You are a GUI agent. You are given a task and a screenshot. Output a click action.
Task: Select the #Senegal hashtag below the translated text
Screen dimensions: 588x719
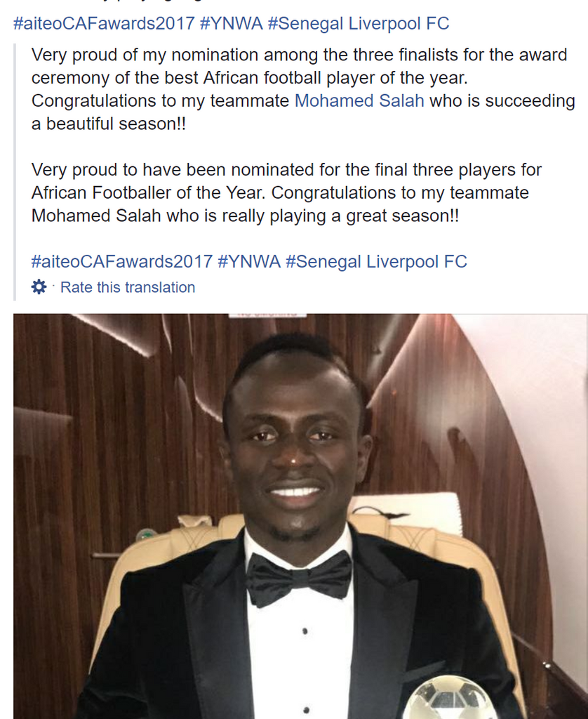(325, 262)
